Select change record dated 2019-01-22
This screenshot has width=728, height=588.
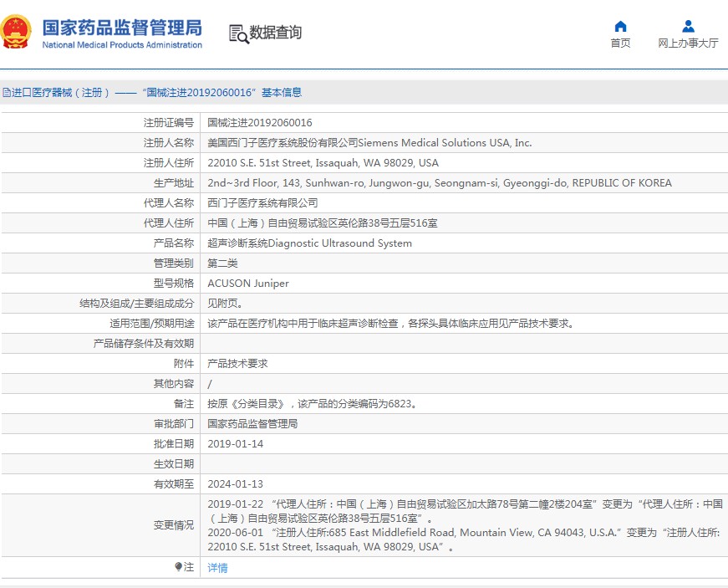(466, 511)
